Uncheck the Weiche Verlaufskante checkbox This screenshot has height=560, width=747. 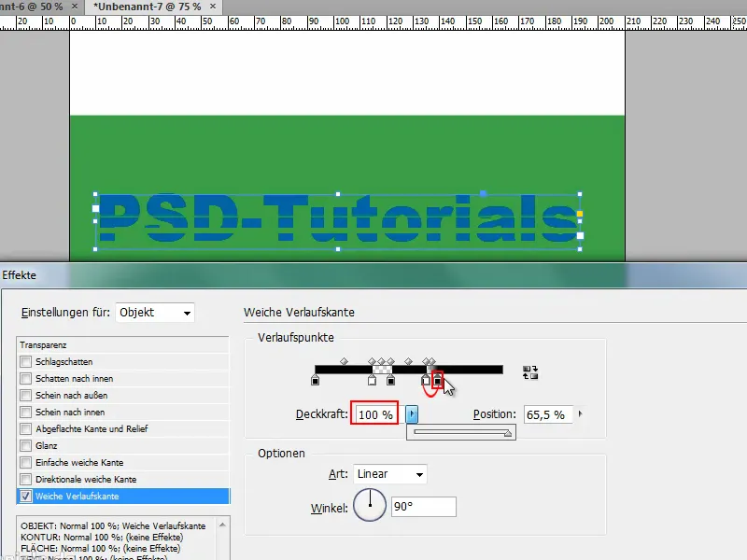[x=26, y=497]
